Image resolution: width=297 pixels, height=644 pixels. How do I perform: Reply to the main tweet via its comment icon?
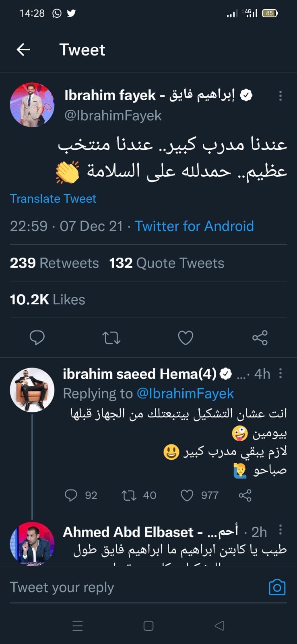[x=37, y=338]
